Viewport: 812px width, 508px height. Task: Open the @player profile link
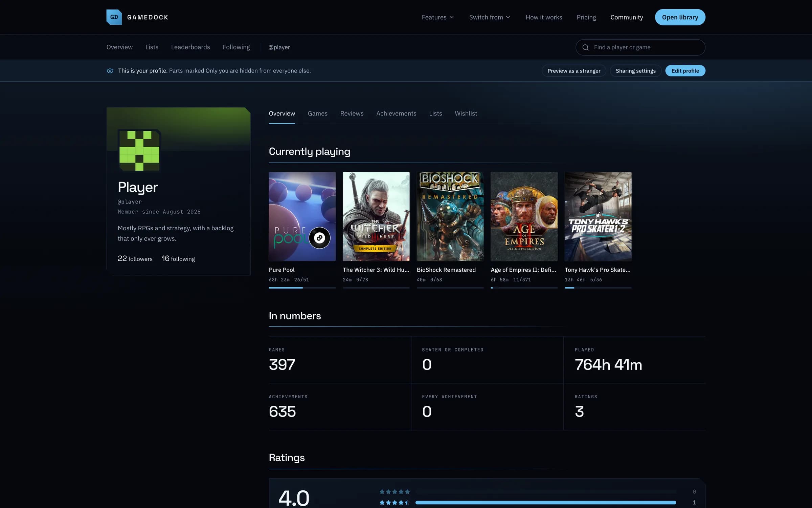tap(279, 47)
